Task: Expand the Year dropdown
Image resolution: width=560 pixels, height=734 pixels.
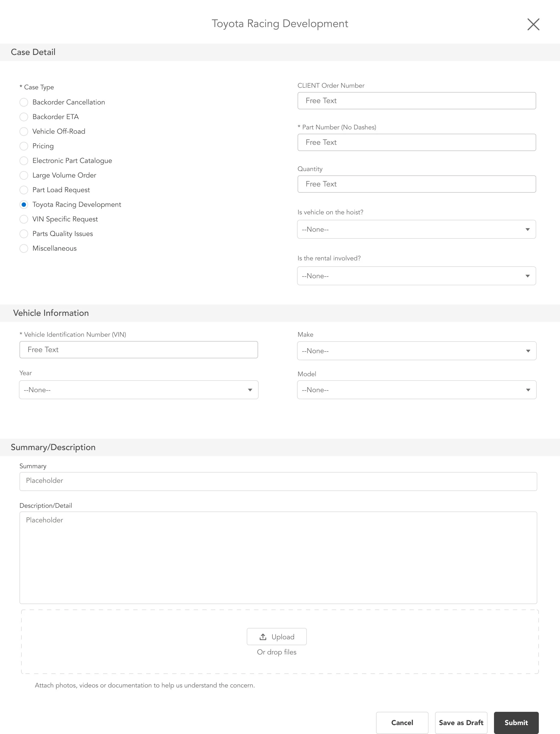Action: pyautogui.click(x=139, y=390)
